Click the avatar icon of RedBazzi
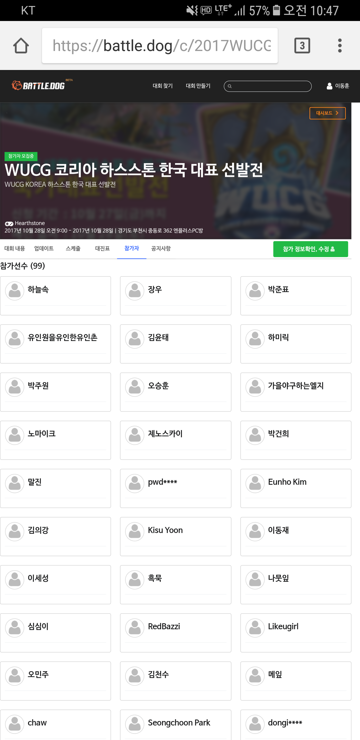This screenshot has height=740, width=360. [134, 628]
